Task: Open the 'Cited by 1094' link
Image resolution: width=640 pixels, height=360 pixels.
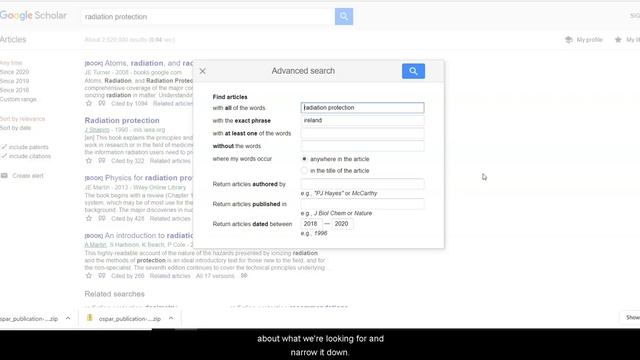Action: click(x=129, y=104)
